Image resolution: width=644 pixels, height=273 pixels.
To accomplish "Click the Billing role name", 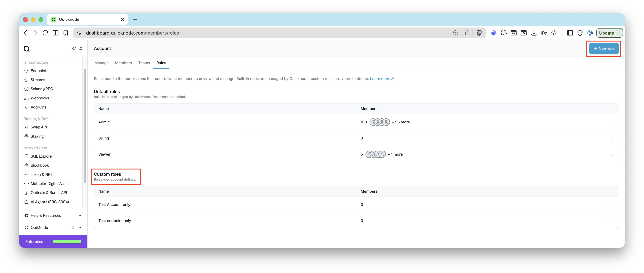I will click(103, 138).
